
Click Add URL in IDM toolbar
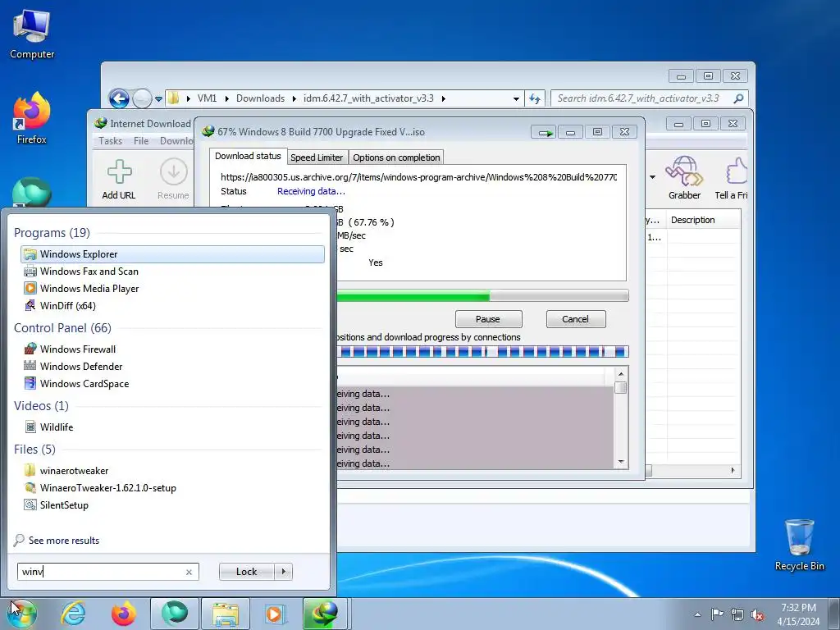(x=119, y=180)
